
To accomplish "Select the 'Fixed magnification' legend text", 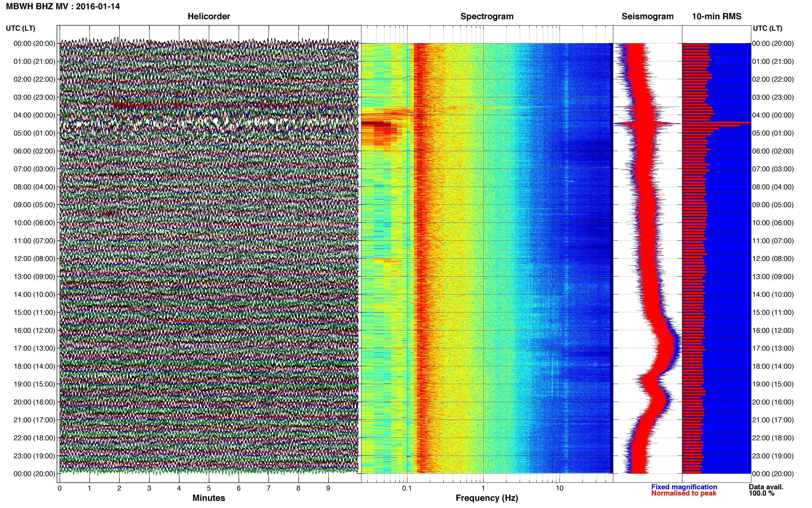I will [x=684, y=487].
